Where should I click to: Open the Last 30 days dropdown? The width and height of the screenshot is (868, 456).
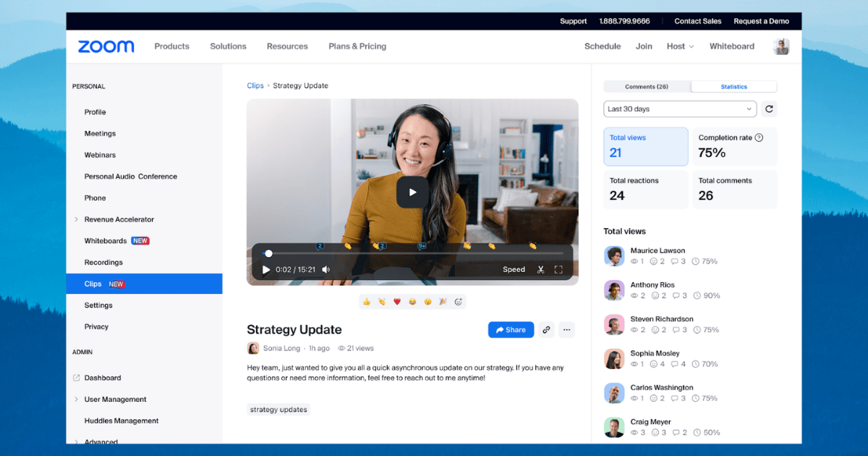coord(680,109)
